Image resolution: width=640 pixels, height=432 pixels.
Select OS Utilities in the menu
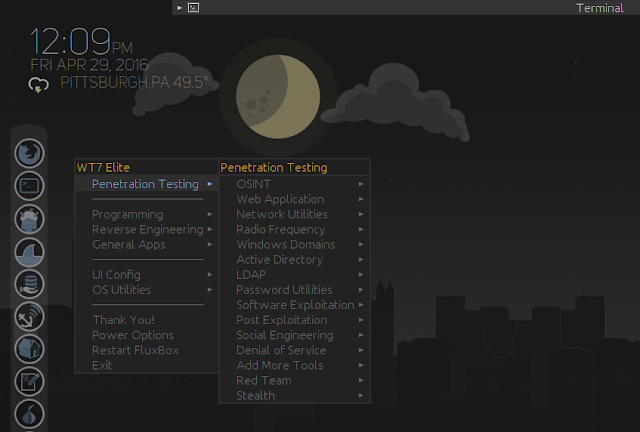[147, 289]
